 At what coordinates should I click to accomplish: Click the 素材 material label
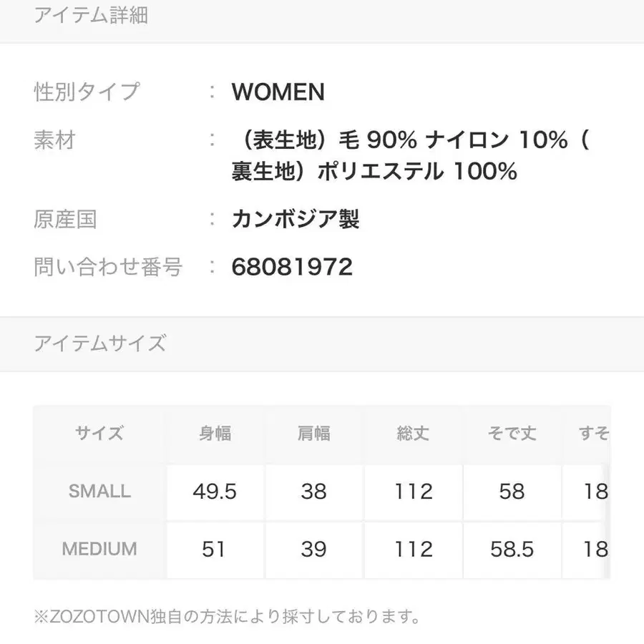(54, 140)
